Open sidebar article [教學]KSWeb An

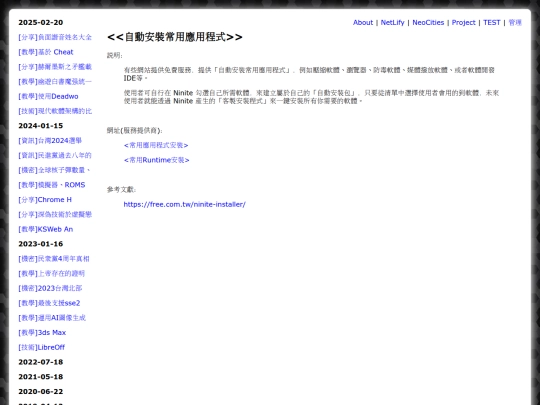pyautogui.click(x=45, y=229)
